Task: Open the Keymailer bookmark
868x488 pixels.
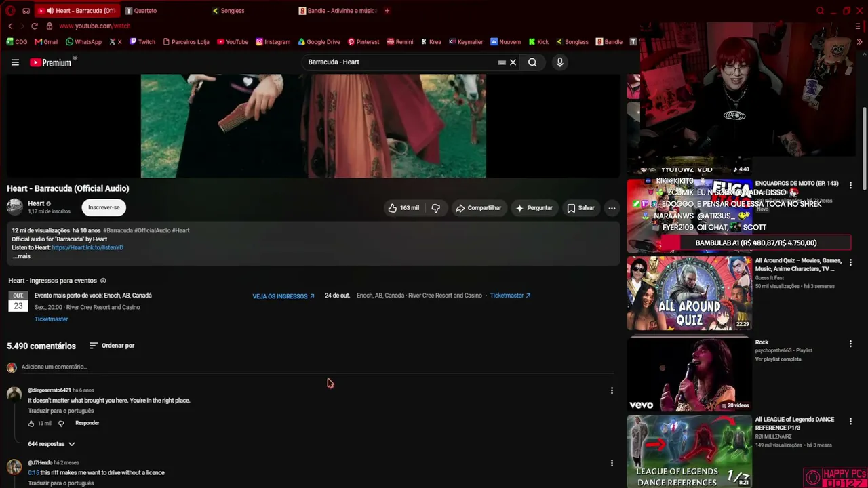Action: click(x=466, y=42)
